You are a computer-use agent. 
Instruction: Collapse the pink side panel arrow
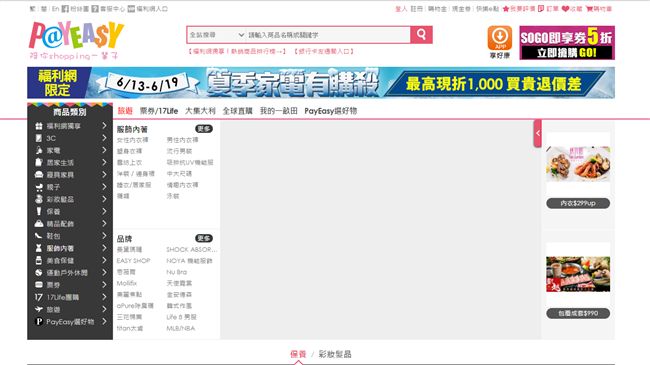pyautogui.click(x=538, y=133)
